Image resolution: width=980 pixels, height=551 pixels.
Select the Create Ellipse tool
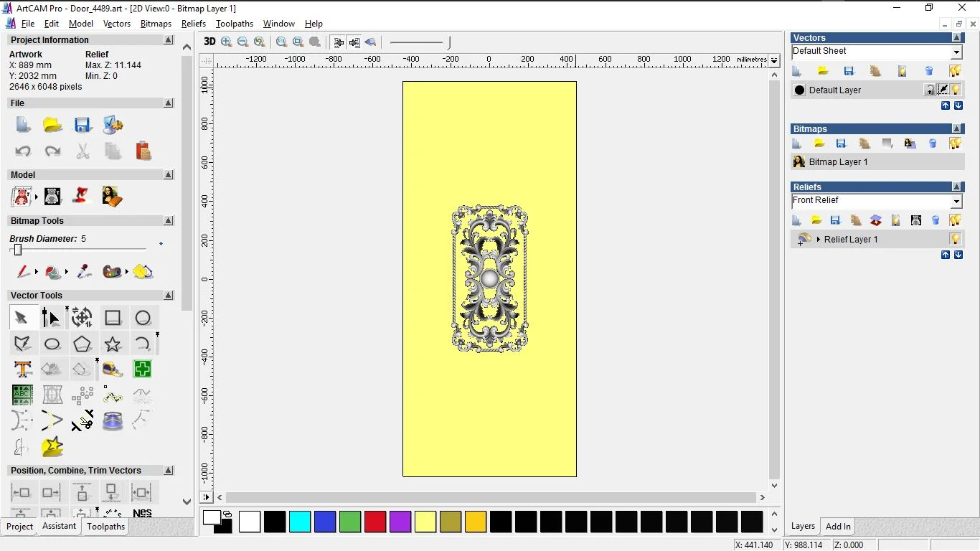click(x=52, y=344)
